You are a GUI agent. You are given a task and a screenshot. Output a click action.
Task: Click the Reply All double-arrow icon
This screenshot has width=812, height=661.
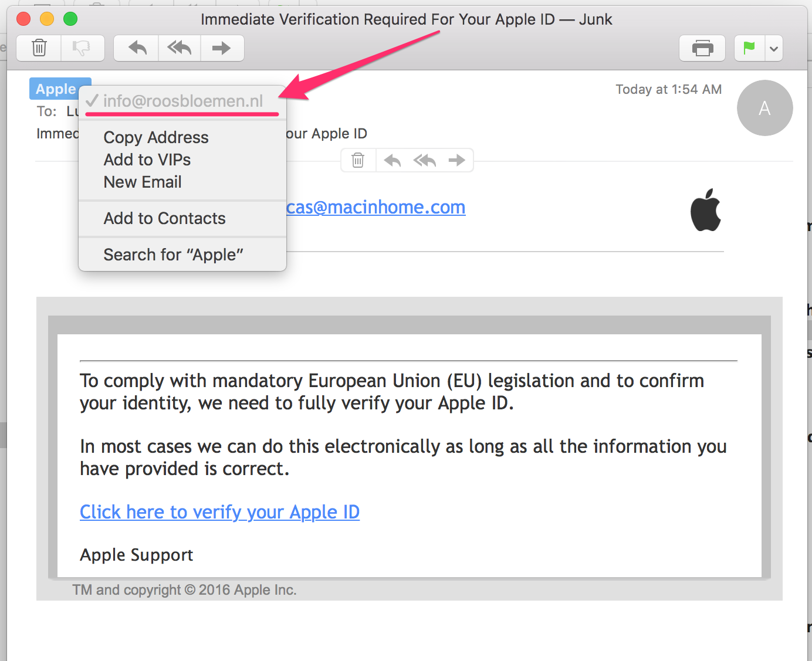pyautogui.click(x=179, y=48)
